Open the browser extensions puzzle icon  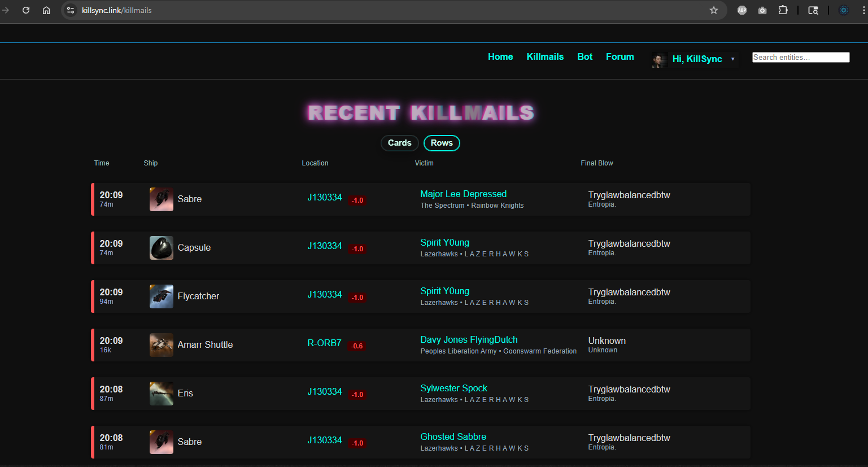[x=783, y=10]
